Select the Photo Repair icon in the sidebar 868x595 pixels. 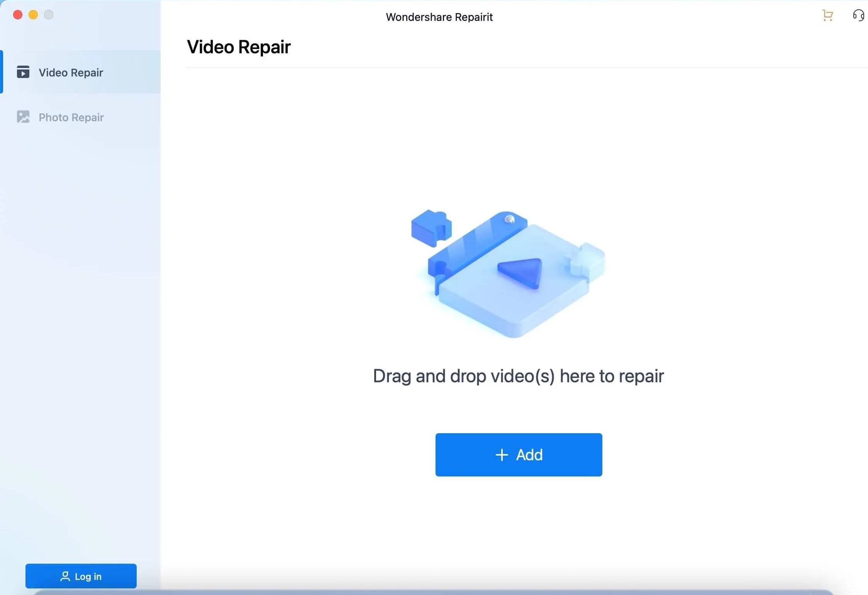[22, 117]
